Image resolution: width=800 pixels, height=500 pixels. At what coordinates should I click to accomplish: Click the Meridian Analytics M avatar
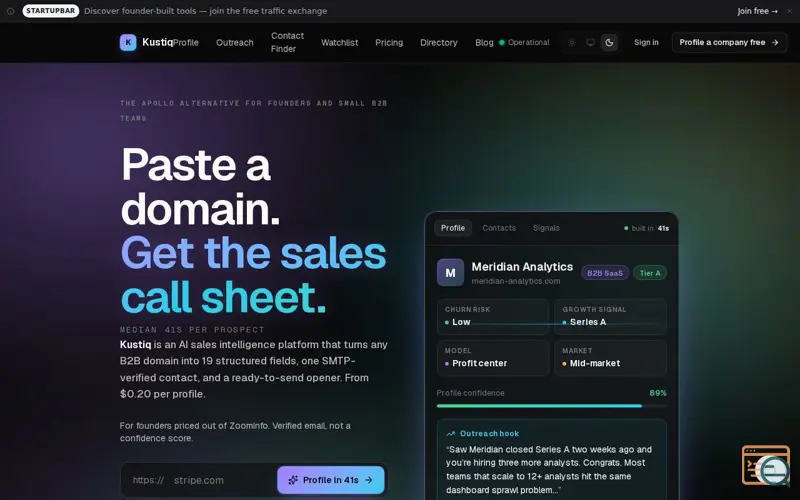pos(451,273)
